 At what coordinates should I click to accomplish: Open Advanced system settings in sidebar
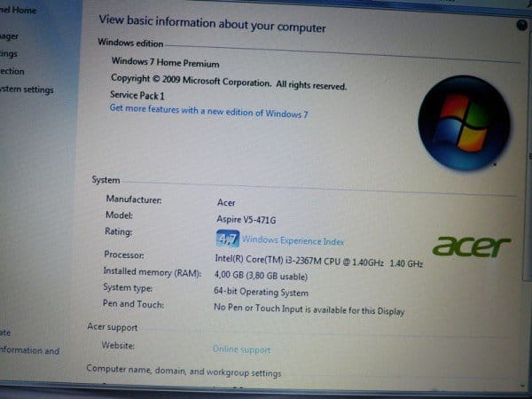click(x=27, y=90)
